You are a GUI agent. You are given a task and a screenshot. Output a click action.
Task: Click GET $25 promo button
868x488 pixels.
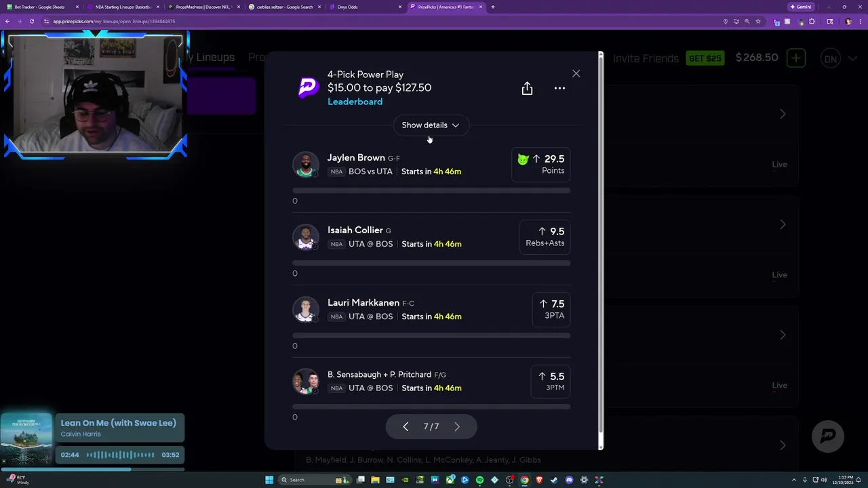click(705, 58)
